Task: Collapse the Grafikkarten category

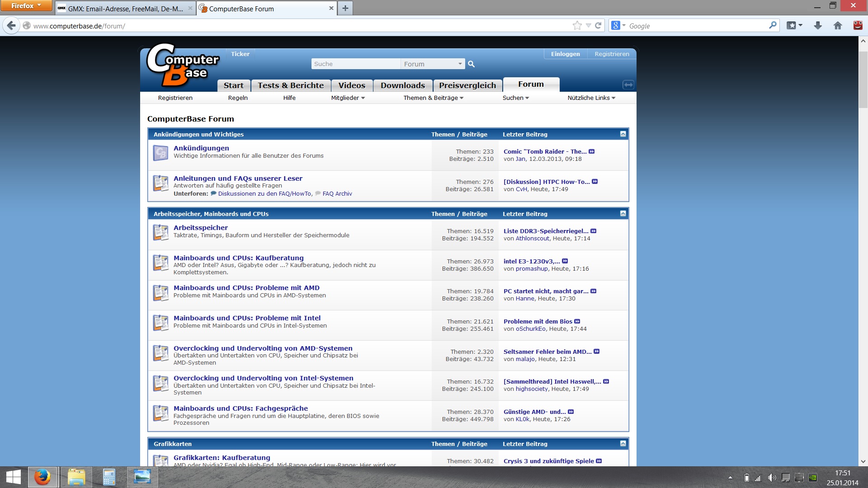Action: tap(623, 444)
